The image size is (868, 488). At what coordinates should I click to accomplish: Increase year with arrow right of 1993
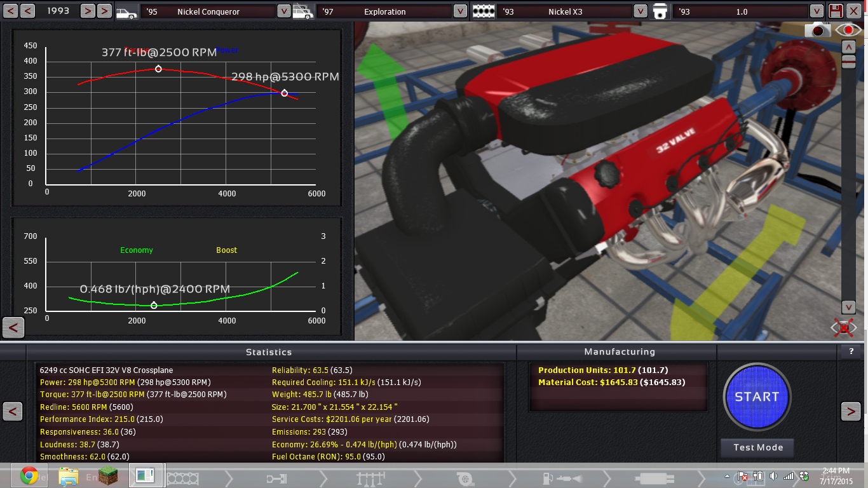point(88,11)
